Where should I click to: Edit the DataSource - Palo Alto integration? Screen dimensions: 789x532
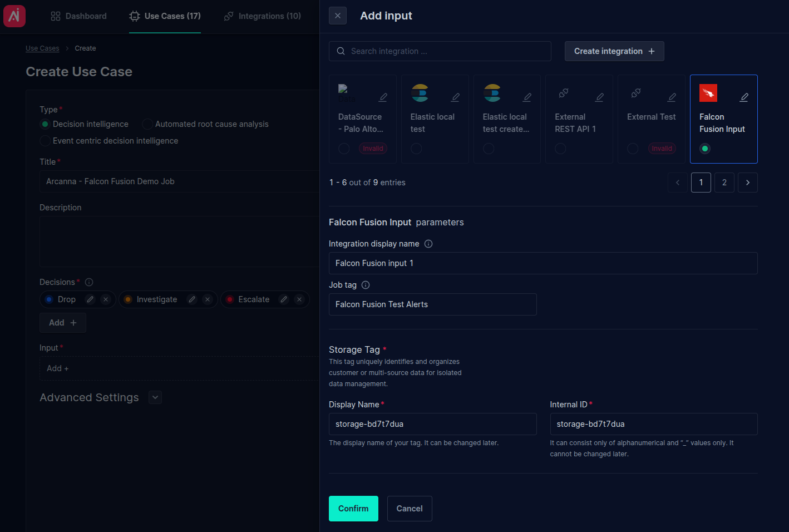pyautogui.click(x=383, y=97)
